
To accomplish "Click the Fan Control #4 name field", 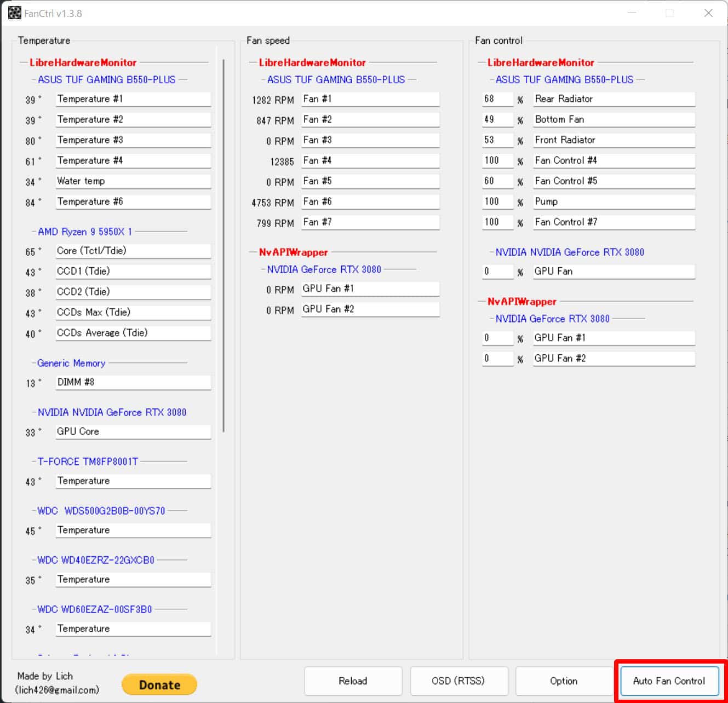I will coord(614,161).
